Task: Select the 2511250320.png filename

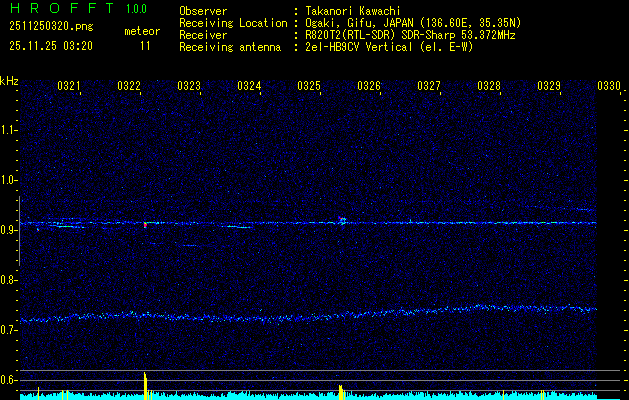Action: coord(49,26)
